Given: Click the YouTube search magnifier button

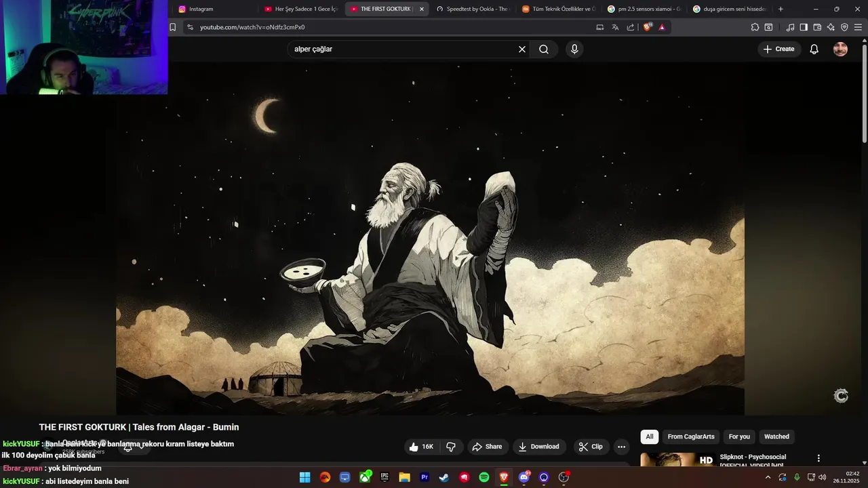Looking at the screenshot, I should coord(544,49).
